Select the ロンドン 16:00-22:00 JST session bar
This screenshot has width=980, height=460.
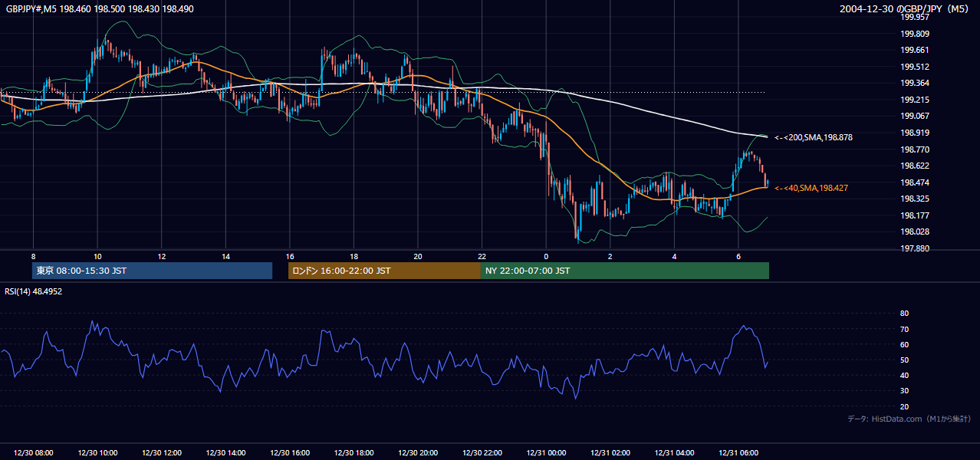(x=384, y=271)
